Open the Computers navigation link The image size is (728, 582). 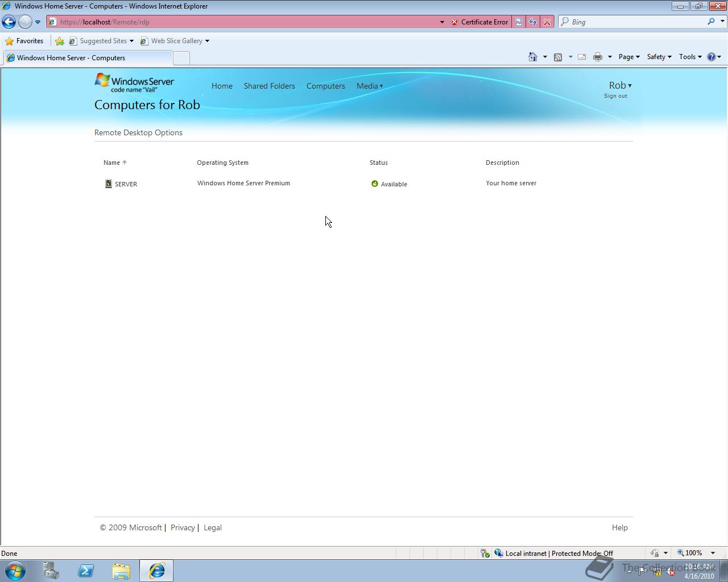(x=326, y=86)
